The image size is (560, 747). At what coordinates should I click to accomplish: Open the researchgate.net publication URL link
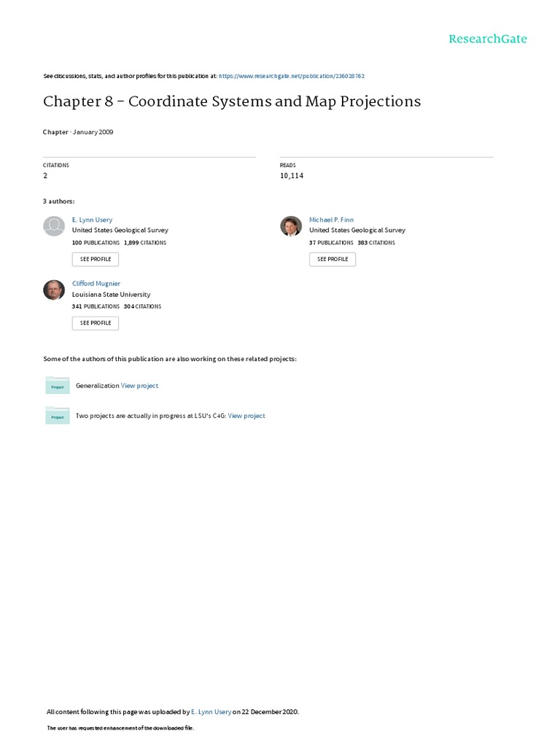pyautogui.click(x=292, y=76)
